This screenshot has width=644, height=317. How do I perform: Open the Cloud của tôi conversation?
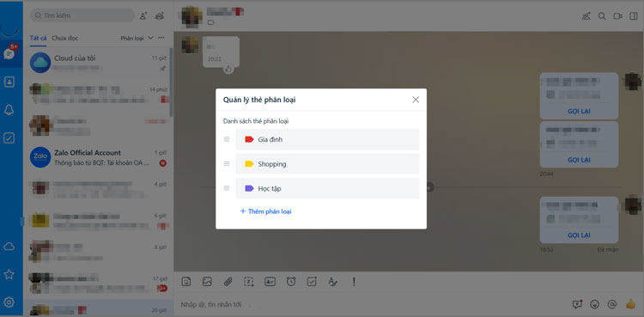[99, 63]
